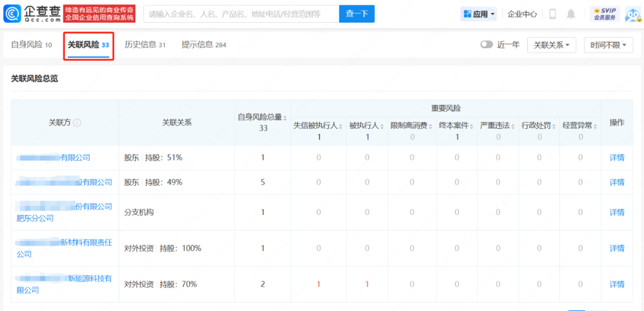This screenshot has height=311, width=644.
Task: Switch to 自身风险 tab
Action: click(32, 44)
